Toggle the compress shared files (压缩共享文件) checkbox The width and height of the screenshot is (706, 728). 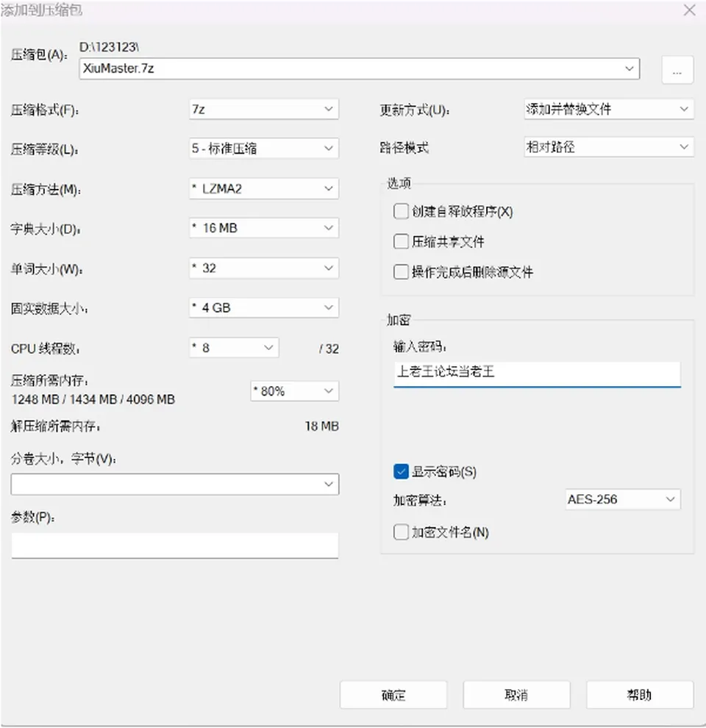pos(401,241)
